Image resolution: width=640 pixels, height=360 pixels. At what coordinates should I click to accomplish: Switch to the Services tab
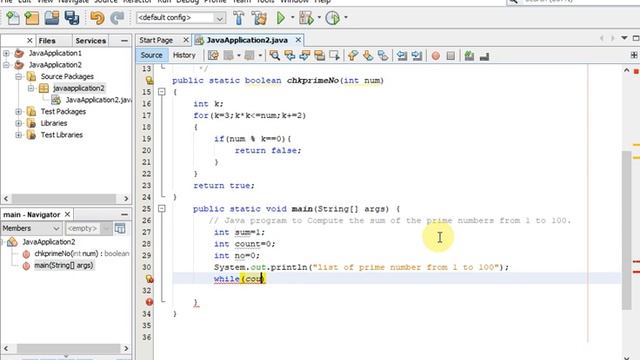[x=91, y=41]
